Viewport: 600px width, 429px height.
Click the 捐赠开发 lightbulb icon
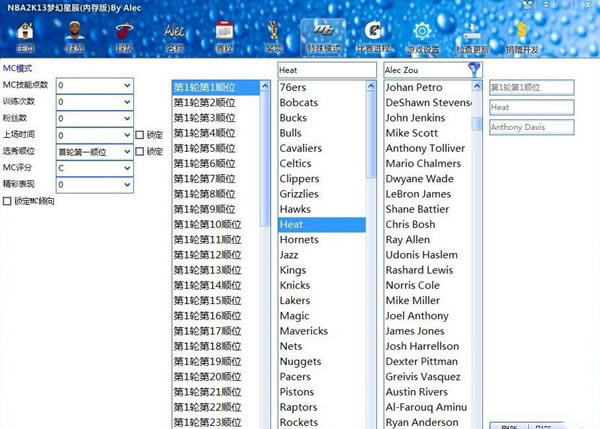521,37
